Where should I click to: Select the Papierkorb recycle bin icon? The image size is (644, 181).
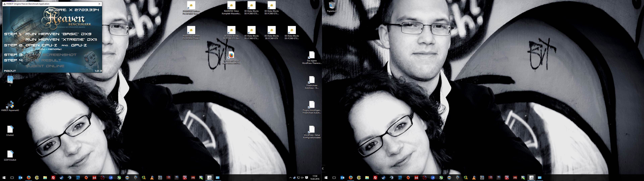[332, 7]
